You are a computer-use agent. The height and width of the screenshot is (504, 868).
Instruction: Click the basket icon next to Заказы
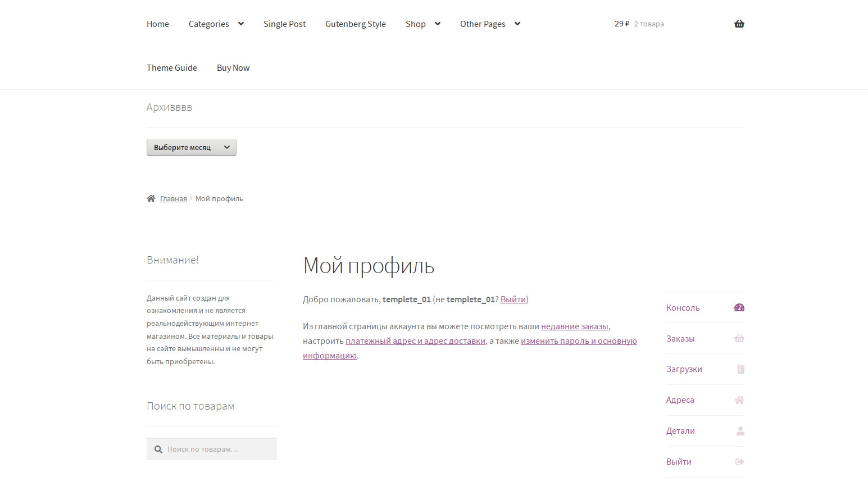pos(739,338)
